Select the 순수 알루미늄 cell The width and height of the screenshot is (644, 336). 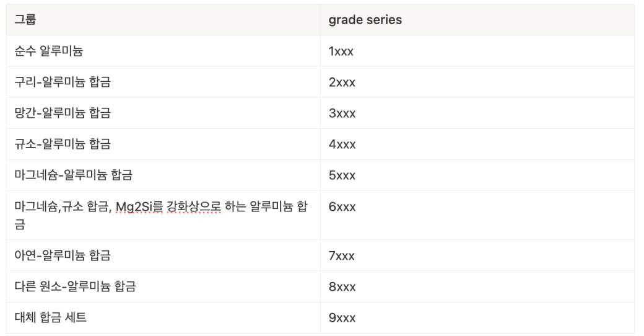[163, 51]
